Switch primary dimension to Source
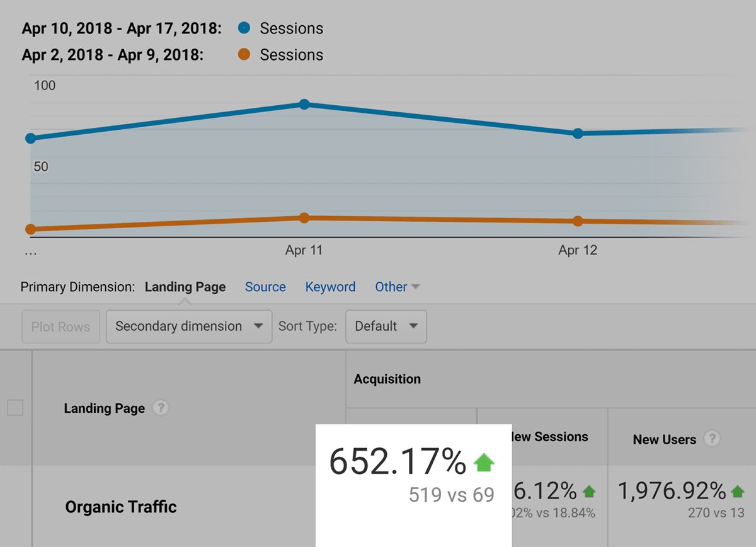 tap(265, 287)
